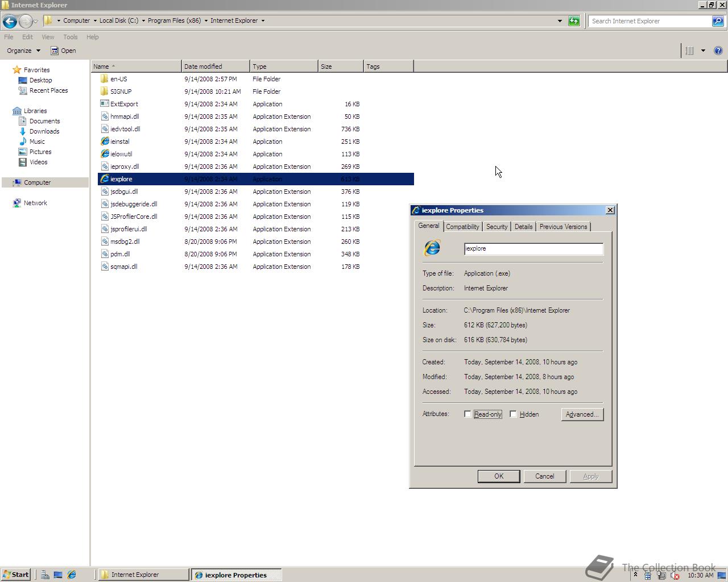The height and width of the screenshot is (582, 728).
Task: Open the Help question mark icon
Action: click(x=718, y=51)
